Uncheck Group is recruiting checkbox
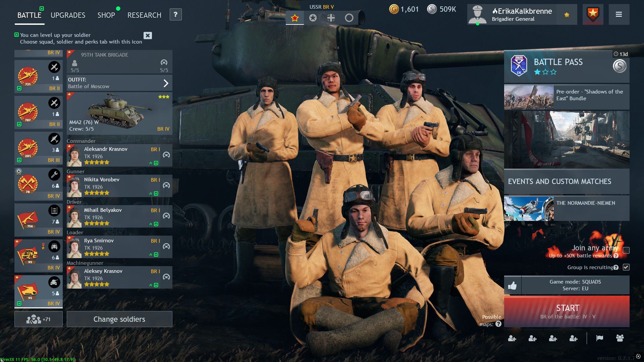Viewport: 644px width, 362px height. [x=626, y=267]
